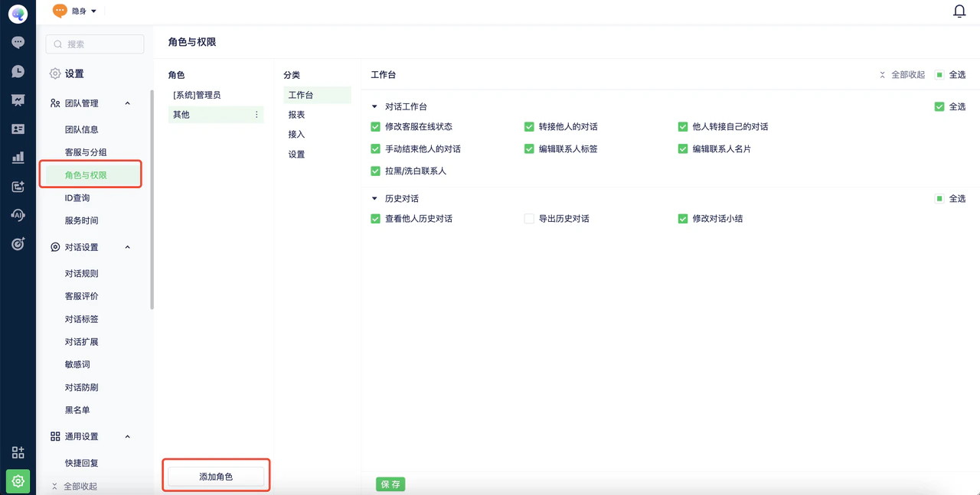Select the [系统]管理员 role
Viewport: 980px width, 495px height.
click(216, 95)
